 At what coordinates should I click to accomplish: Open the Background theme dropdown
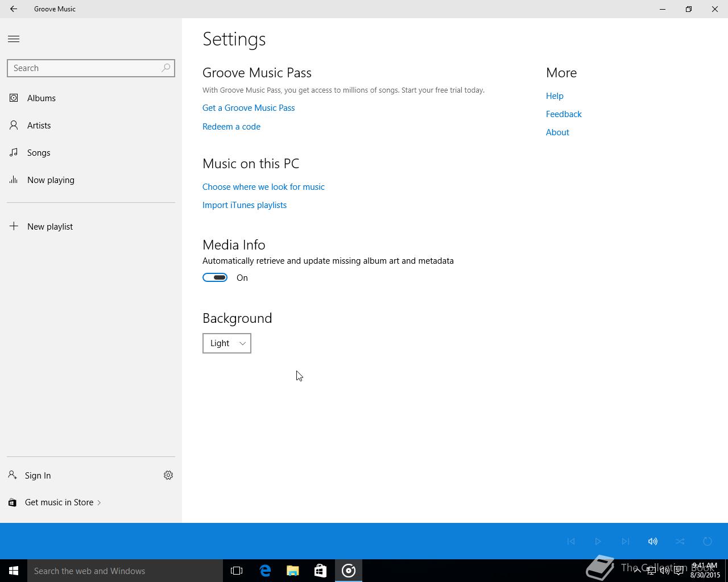[226, 343]
